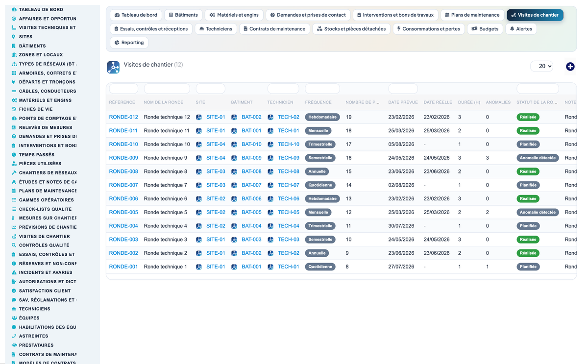Open the Demandes et prises de contact tab

click(x=308, y=15)
